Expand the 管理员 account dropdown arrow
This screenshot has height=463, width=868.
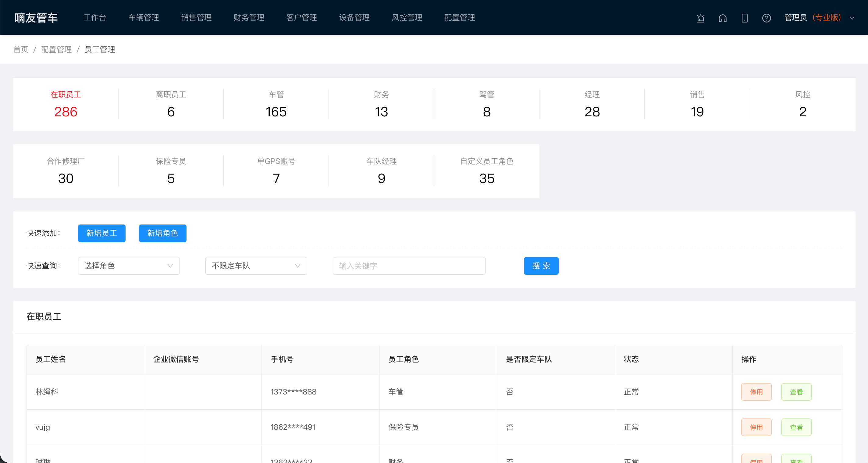pyautogui.click(x=852, y=18)
